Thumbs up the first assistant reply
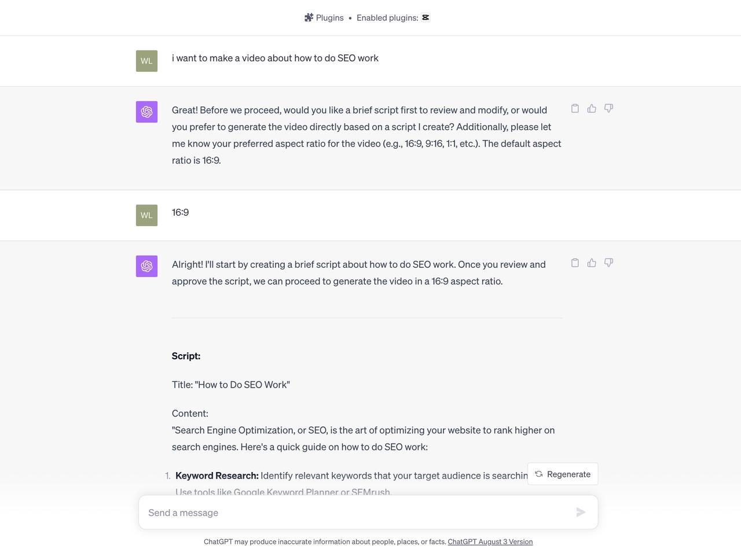This screenshot has width=741, height=560. point(592,108)
